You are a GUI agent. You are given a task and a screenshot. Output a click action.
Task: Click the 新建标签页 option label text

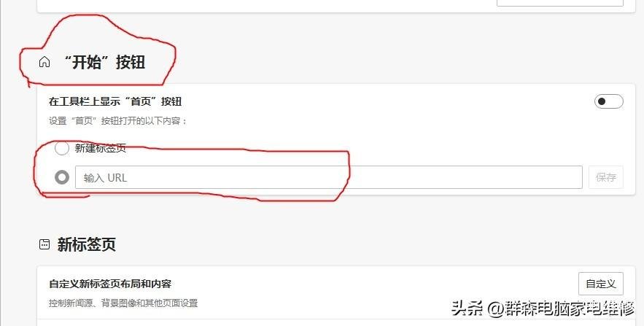100,148
